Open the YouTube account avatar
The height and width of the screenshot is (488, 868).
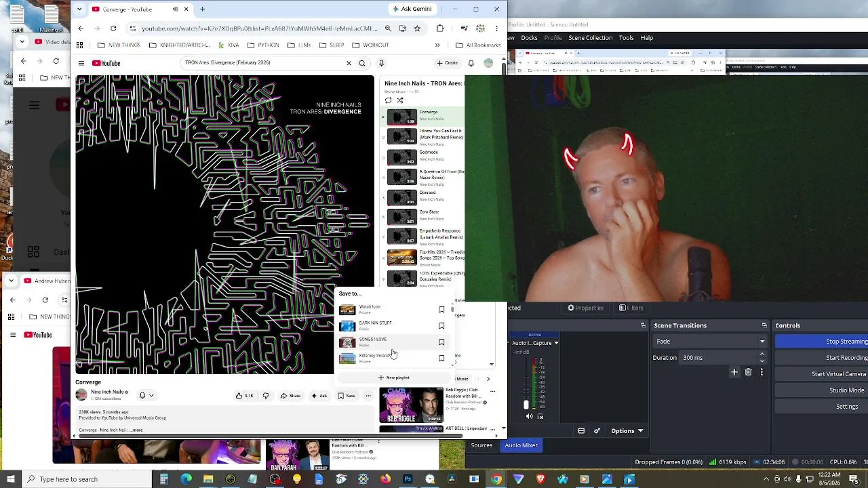tap(488, 63)
